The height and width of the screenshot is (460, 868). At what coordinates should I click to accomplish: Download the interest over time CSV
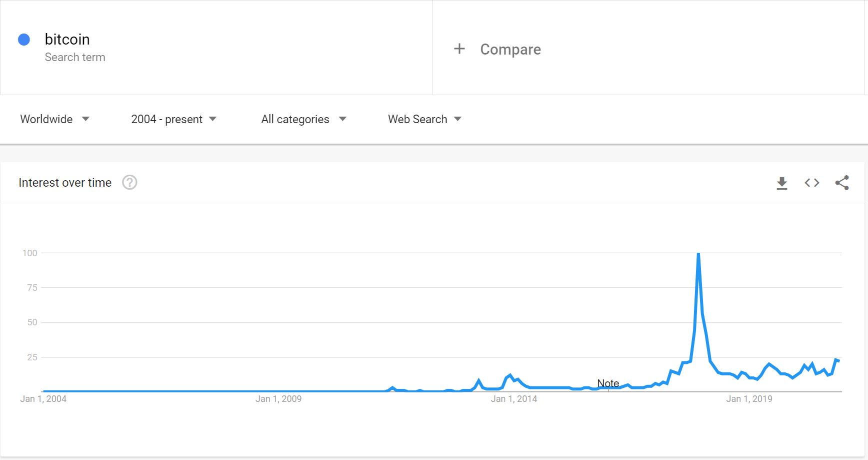tap(782, 183)
